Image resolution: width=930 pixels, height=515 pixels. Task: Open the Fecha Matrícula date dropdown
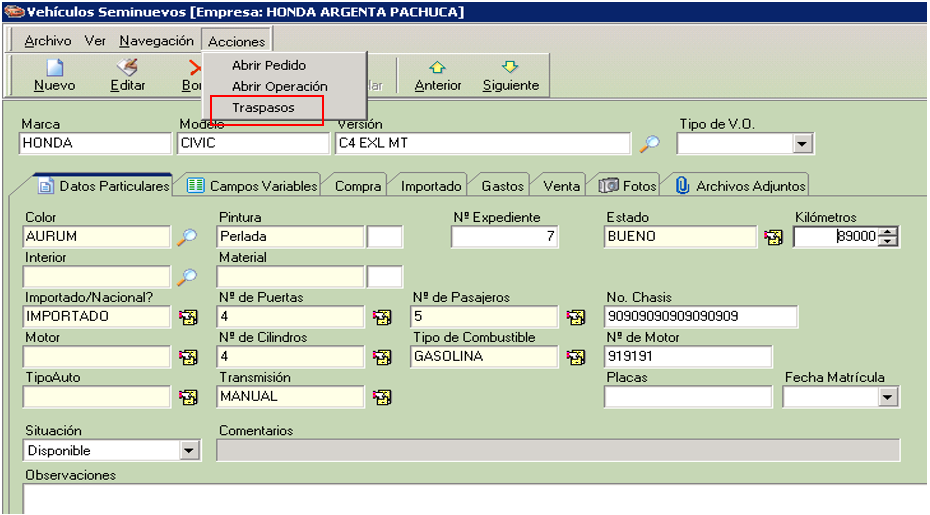(887, 397)
